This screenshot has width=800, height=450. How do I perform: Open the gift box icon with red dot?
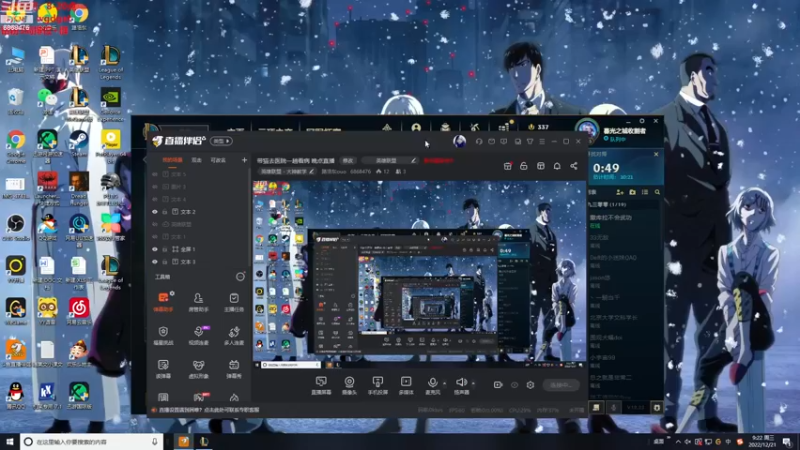point(507,166)
